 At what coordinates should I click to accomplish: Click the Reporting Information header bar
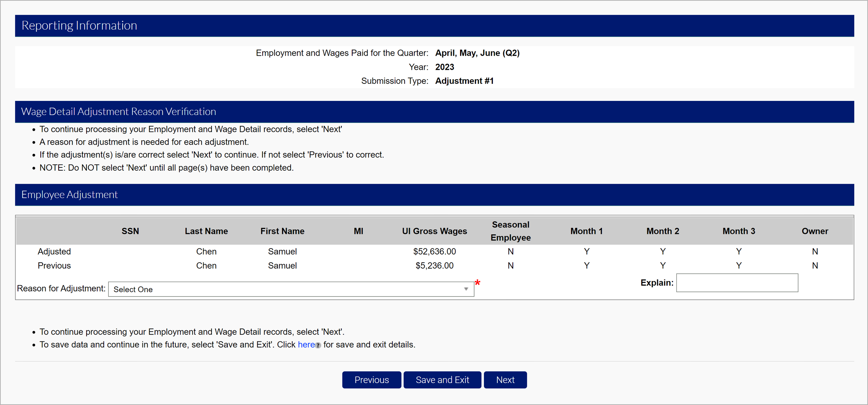click(x=79, y=25)
